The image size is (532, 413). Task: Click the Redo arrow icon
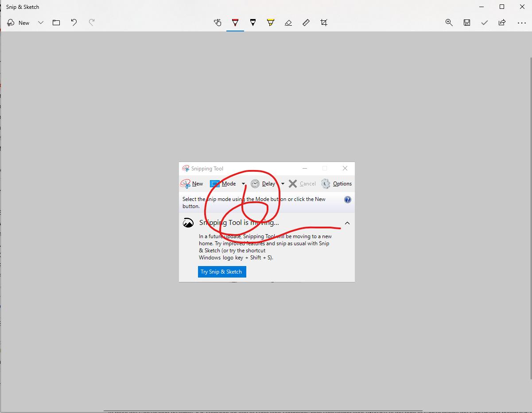[x=92, y=23]
